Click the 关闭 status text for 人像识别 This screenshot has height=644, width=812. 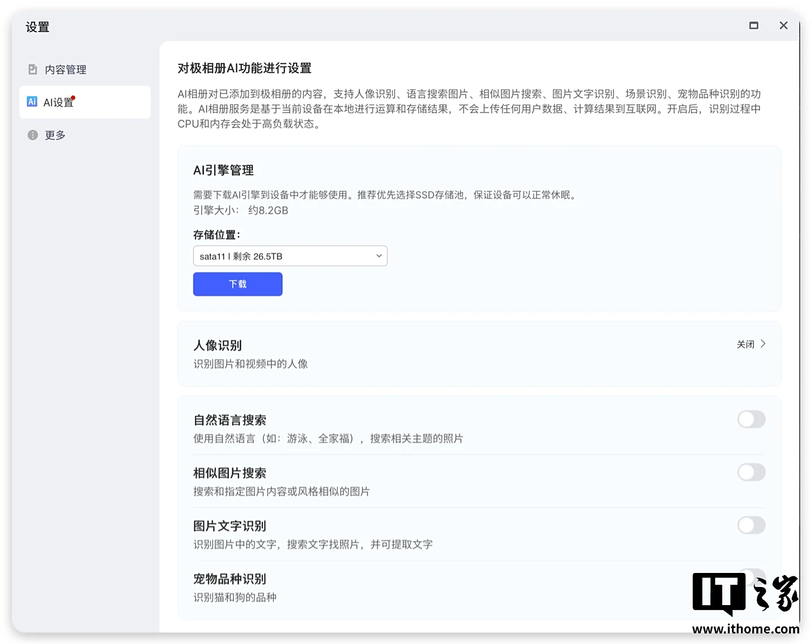(x=745, y=344)
